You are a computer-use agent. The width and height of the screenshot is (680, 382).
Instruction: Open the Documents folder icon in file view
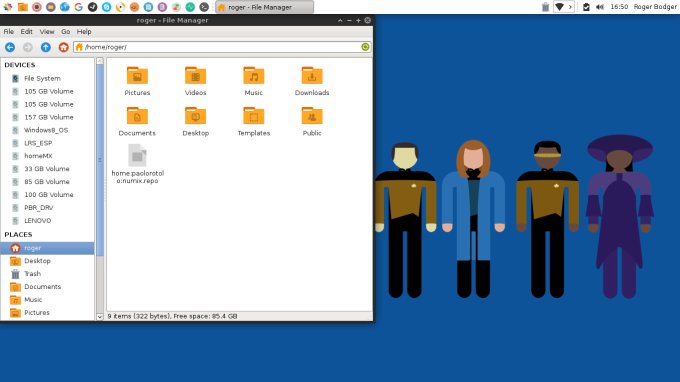[137, 116]
